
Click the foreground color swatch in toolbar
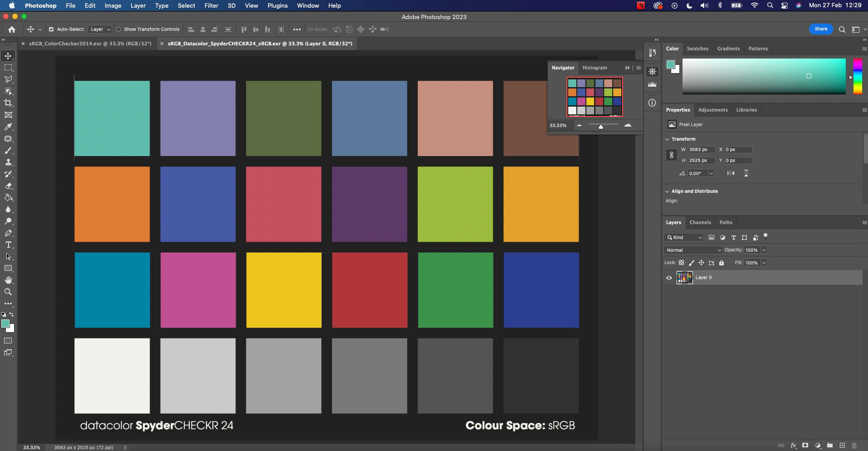tap(5, 324)
